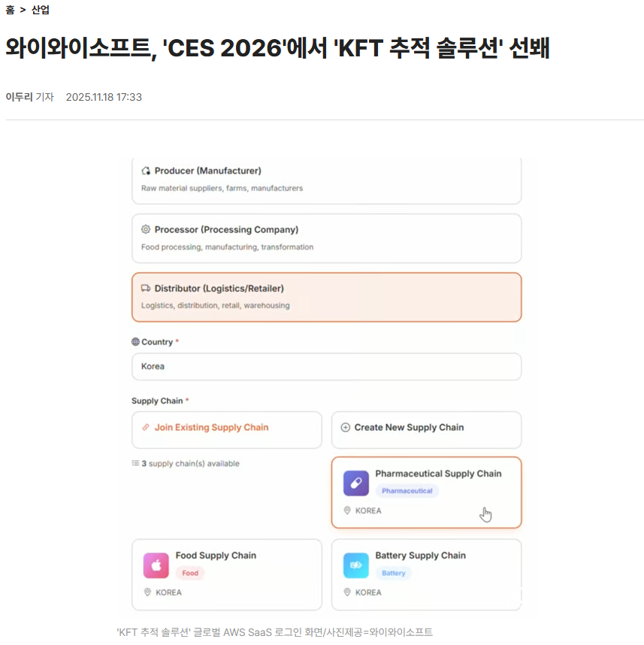
Task: Click the Processor gear icon
Action: tap(146, 230)
